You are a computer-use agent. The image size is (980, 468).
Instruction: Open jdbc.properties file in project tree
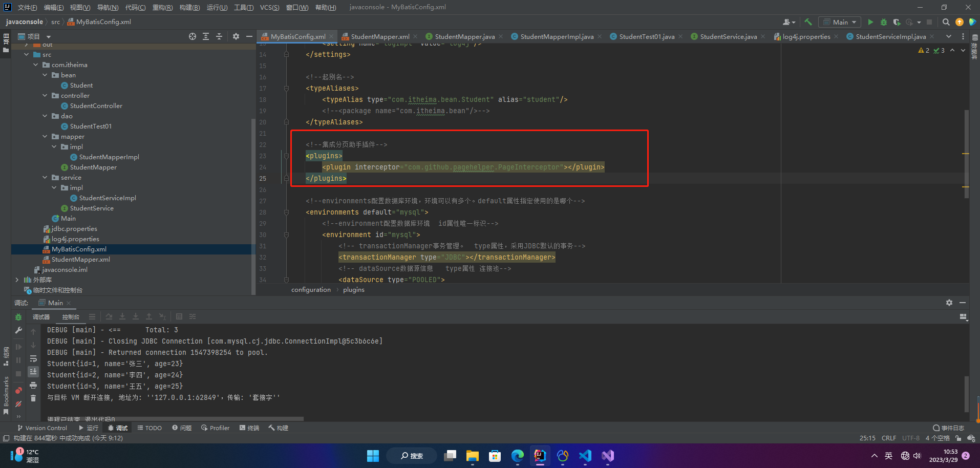74,229
